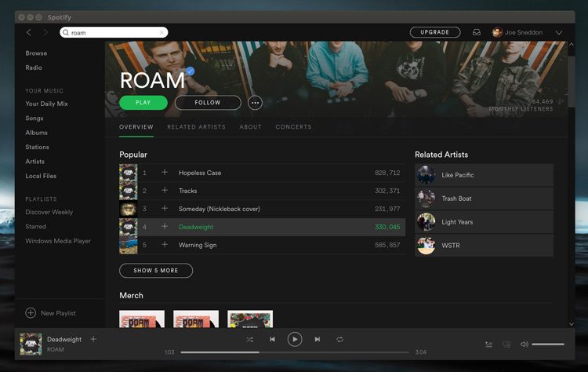
Task: Click the Hopeless Case album art thumbnail
Action: click(x=129, y=173)
